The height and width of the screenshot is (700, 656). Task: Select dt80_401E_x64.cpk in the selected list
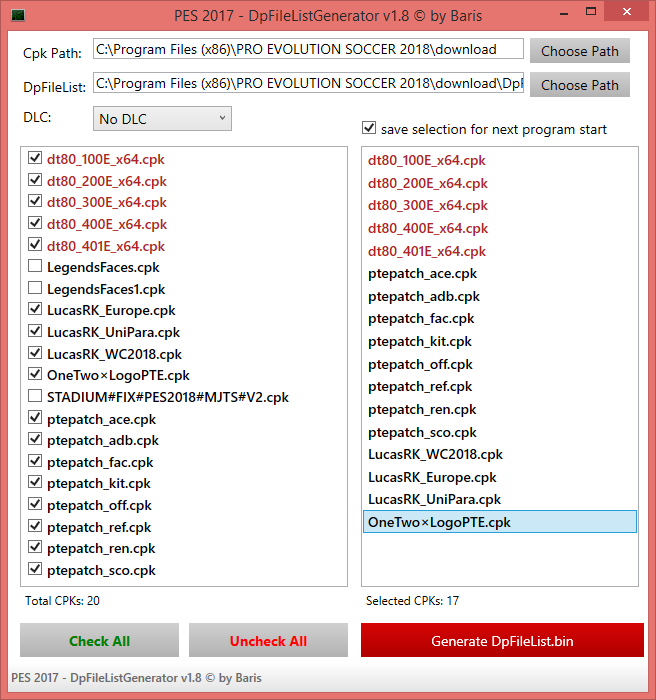coord(500,251)
